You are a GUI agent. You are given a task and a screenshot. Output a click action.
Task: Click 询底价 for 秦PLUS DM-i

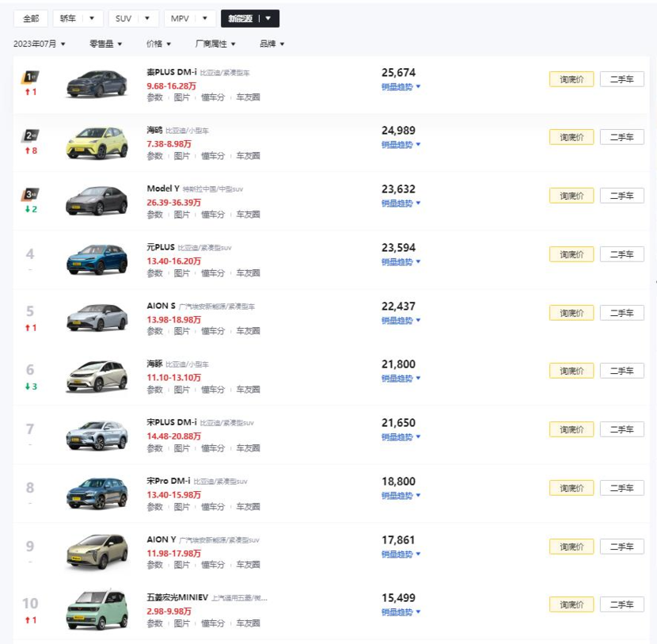click(x=572, y=79)
